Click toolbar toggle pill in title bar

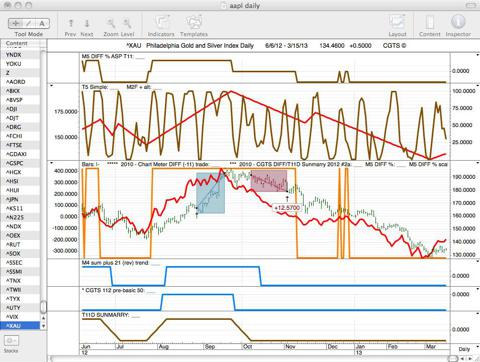click(471, 5)
